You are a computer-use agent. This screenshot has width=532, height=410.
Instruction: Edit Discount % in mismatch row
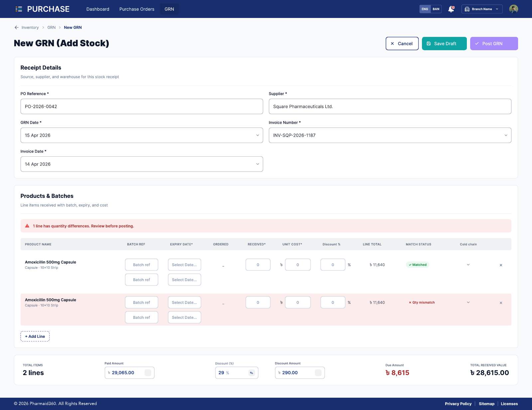(x=333, y=302)
